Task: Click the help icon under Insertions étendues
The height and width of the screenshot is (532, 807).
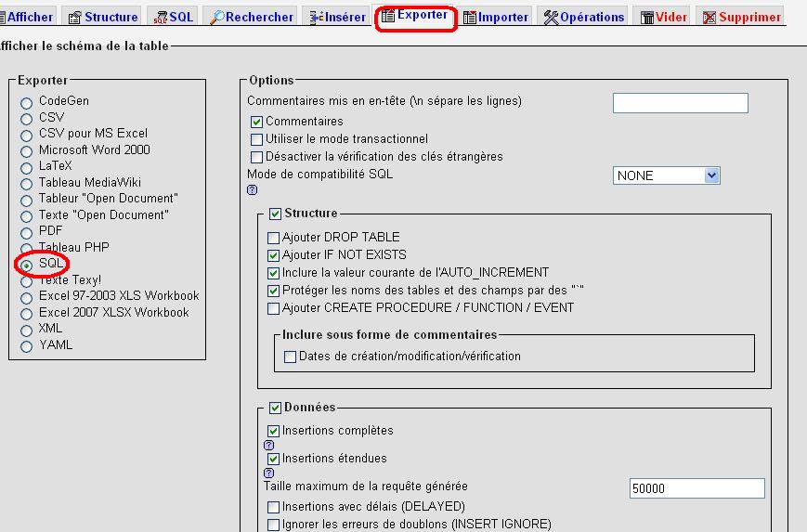Action: (269, 473)
